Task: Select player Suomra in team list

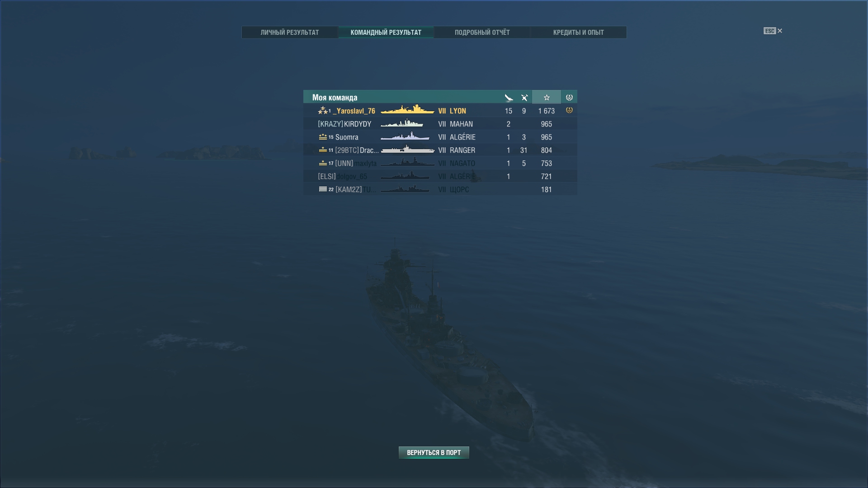Action: [440, 137]
